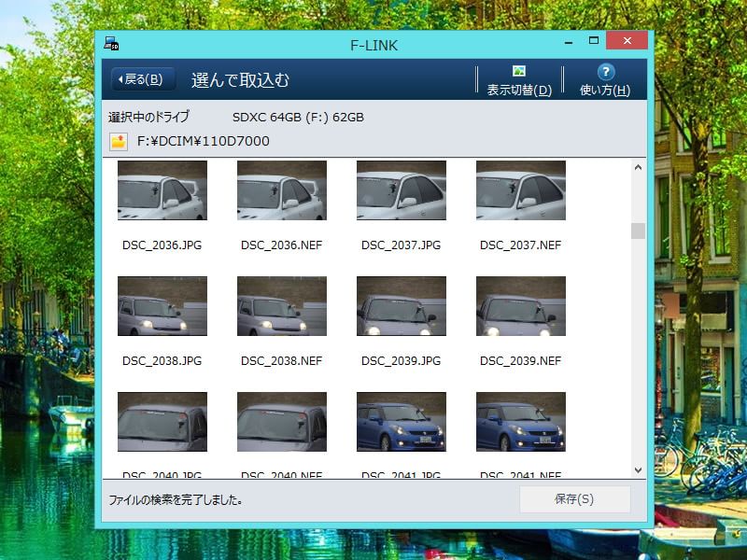Click the DCIM folder icon beside path

pos(119,141)
